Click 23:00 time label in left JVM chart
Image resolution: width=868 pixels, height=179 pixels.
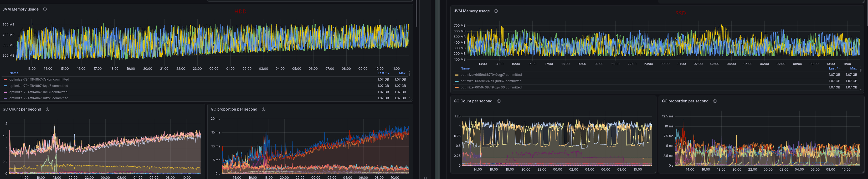[197, 68]
